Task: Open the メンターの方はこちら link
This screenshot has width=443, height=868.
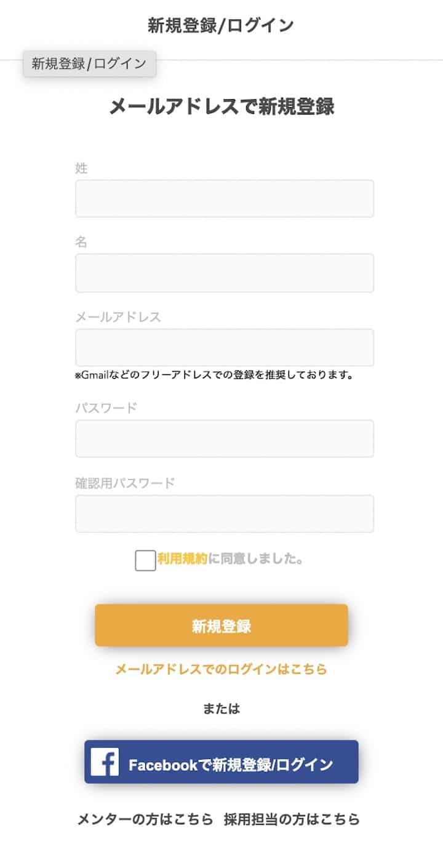Action: 145,819
